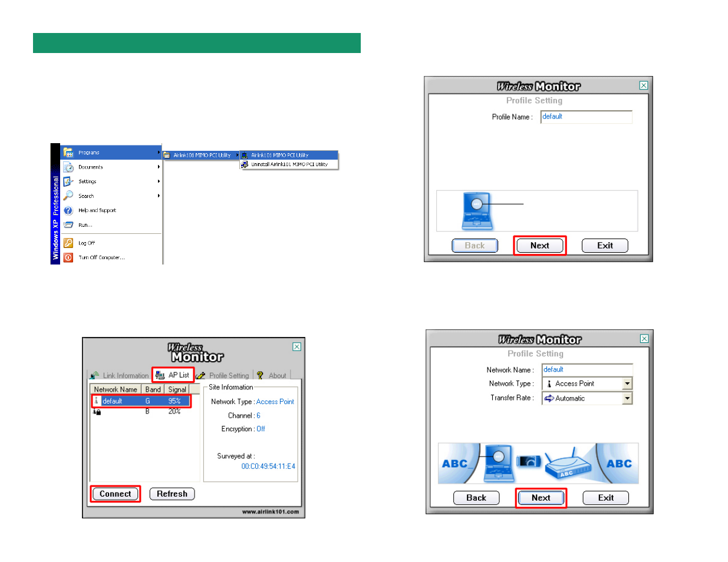
Task: Open Documents in the Start menu
Action: (111, 167)
